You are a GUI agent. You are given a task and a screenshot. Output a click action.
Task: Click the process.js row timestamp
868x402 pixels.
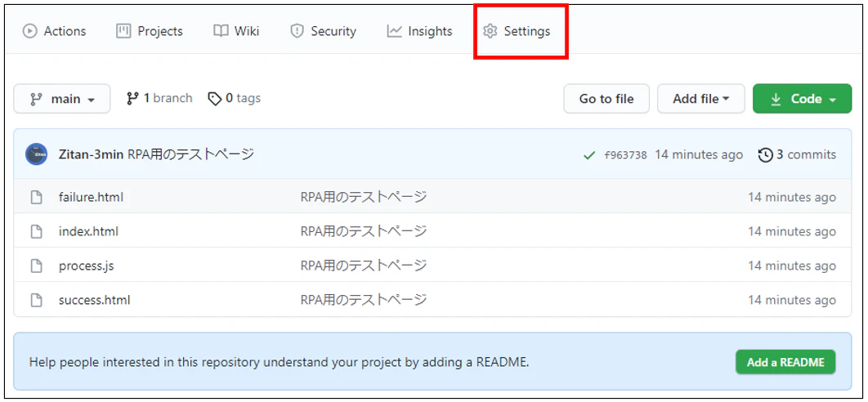792,266
